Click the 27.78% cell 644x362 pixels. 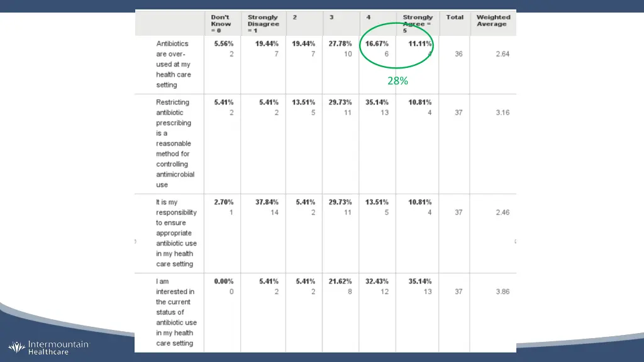pos(340,43)
